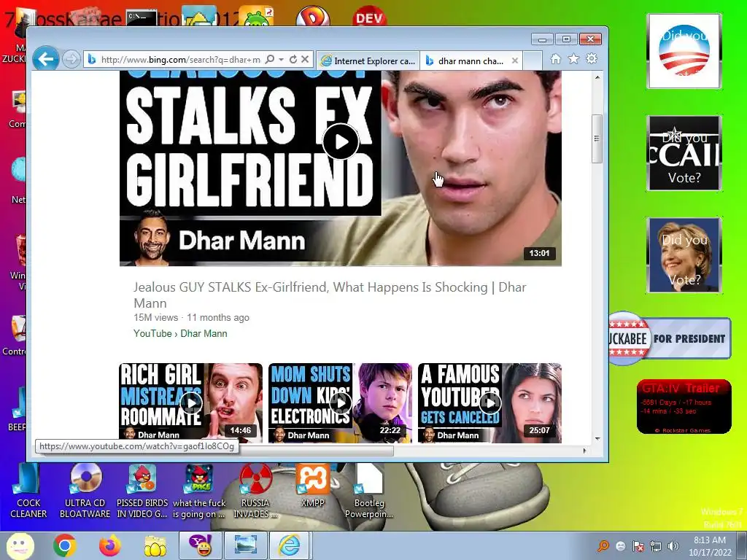
Task: Go back with the IE back arrow
Action: click(46, 59)
